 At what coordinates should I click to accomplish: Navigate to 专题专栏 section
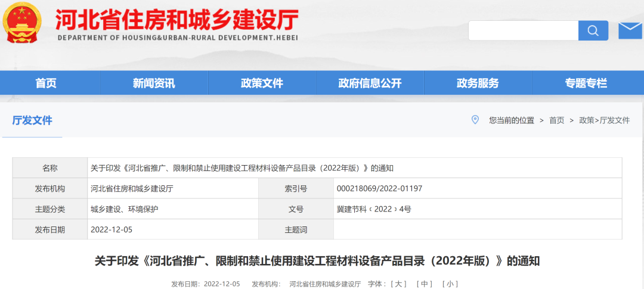[586, 83]
